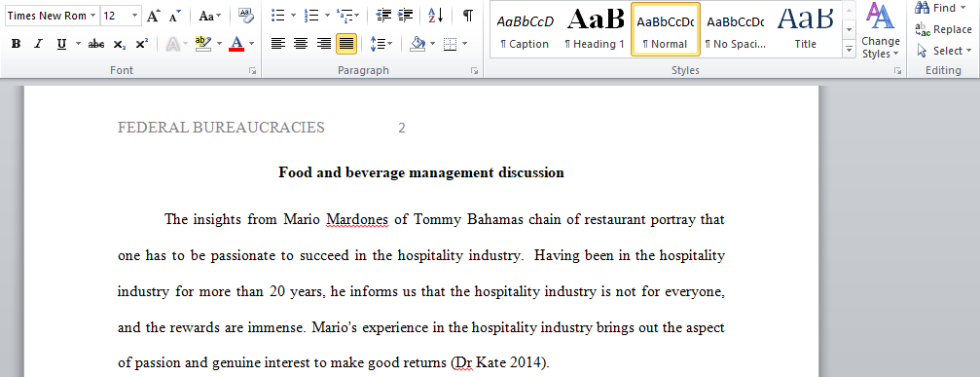Open the Styles pane launcher
980x377 pixels.
[x=897, y=71]
